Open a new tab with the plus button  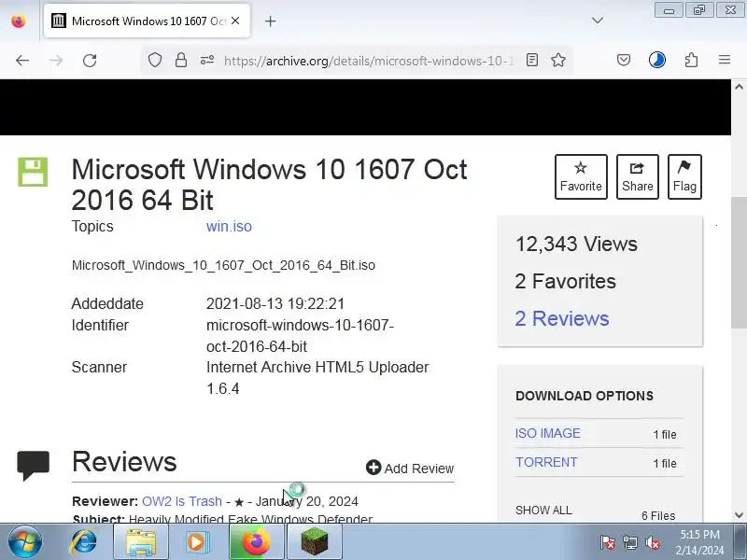coord(270,21)
